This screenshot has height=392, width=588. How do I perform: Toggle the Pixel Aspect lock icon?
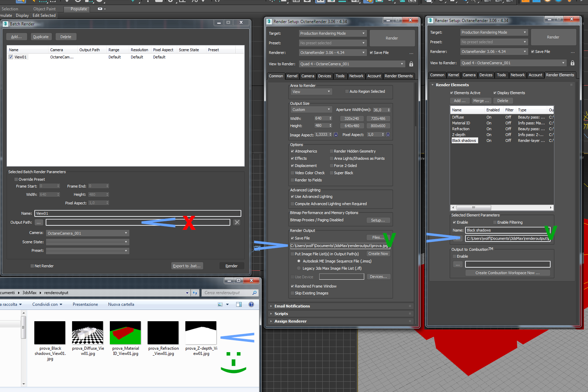click(388, 135)
